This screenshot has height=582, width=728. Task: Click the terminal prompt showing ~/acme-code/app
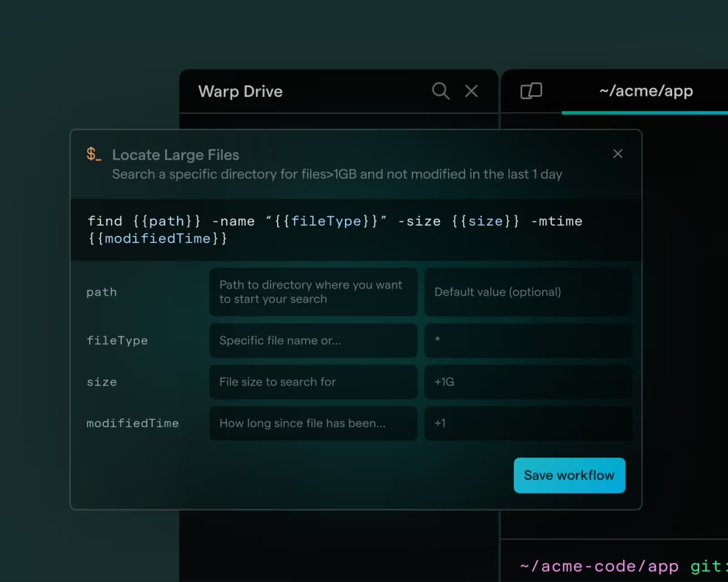point(598,566)
